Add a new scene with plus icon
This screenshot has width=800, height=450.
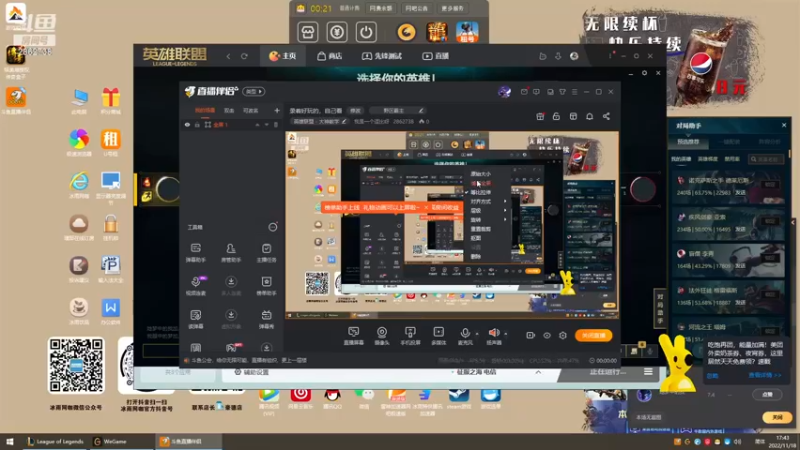[277, 110]
